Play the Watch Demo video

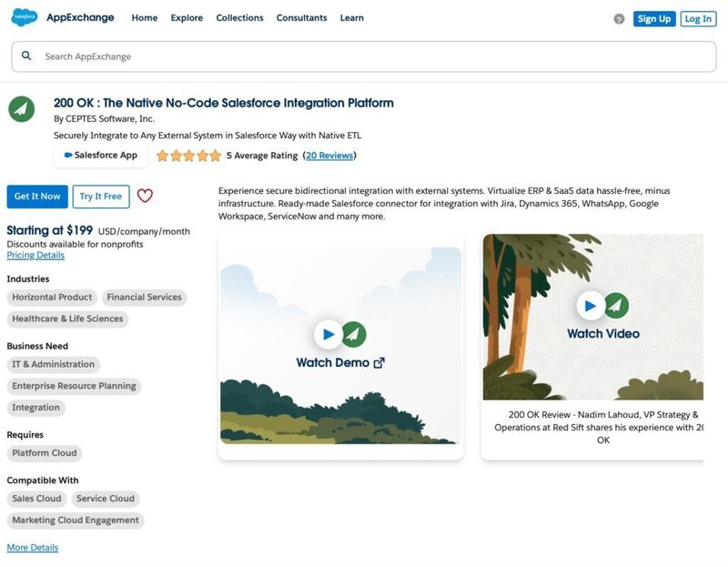point(328,334)
